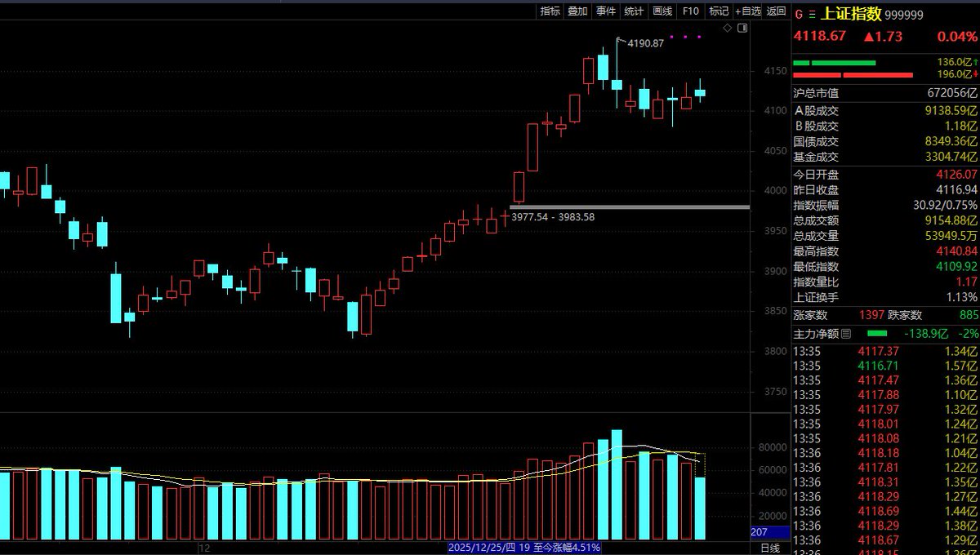Click the 沪总市值 672056亿 row

[x=885, y=94]
